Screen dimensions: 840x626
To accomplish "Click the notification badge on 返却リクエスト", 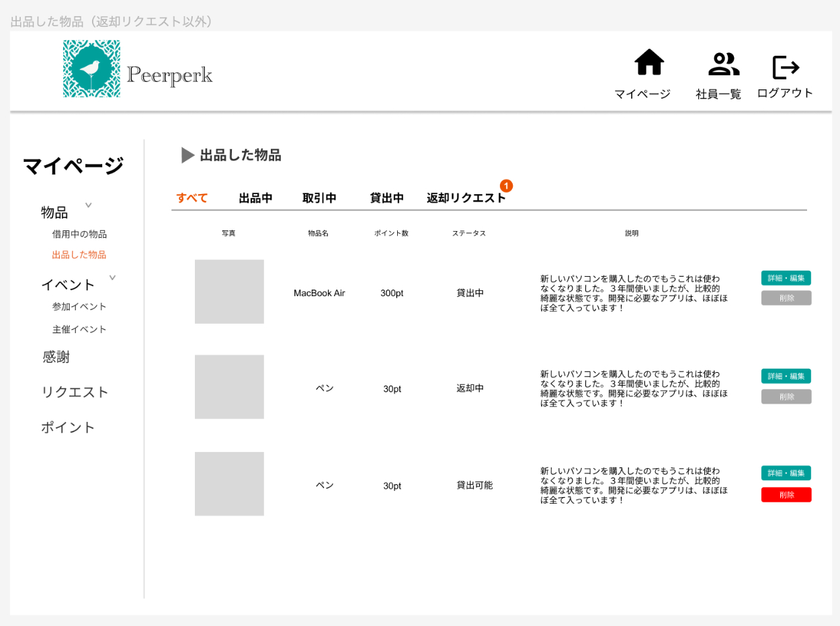I will [x=507, y=186].
